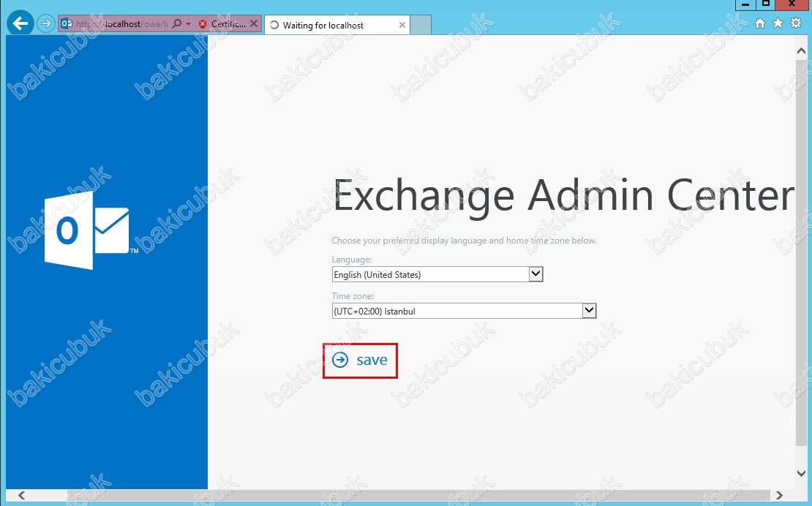Open the Certificate error text label
812x506 pixels.
pos(228,24)
